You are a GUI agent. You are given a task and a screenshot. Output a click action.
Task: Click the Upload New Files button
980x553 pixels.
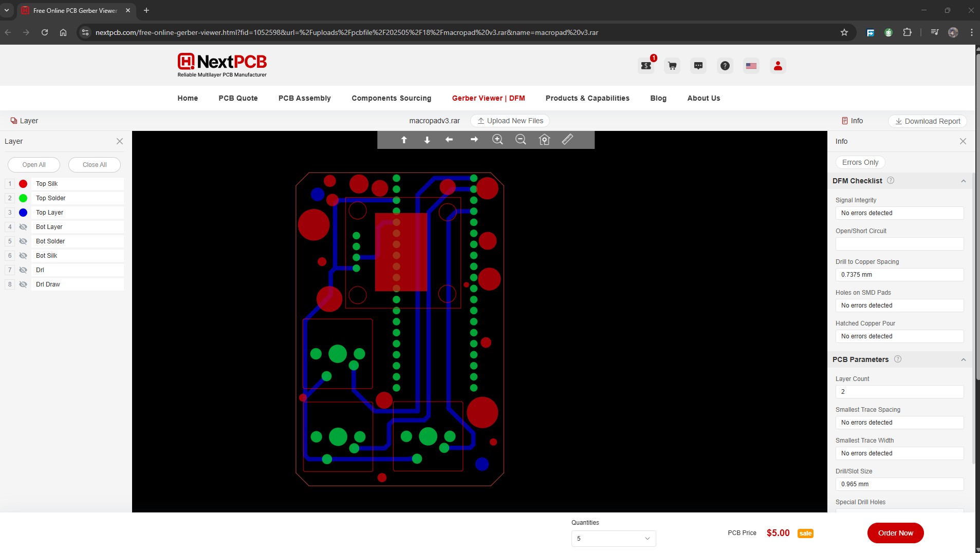pos(510,121)
